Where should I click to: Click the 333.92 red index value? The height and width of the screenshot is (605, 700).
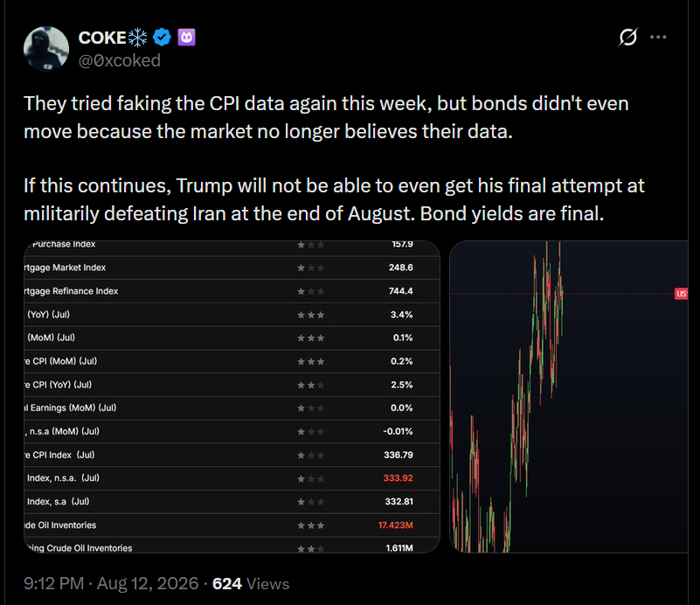pyautogui.click(x=399, y=477)
